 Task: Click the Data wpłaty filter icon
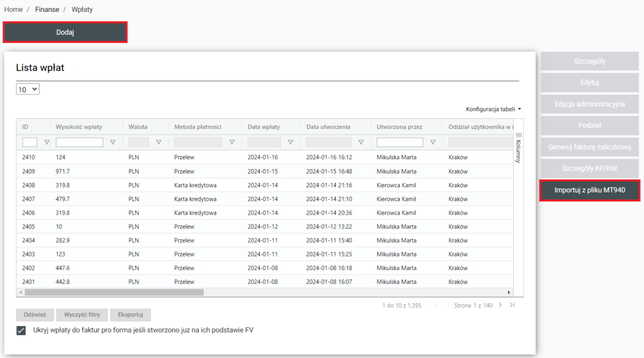pos(290,142)
